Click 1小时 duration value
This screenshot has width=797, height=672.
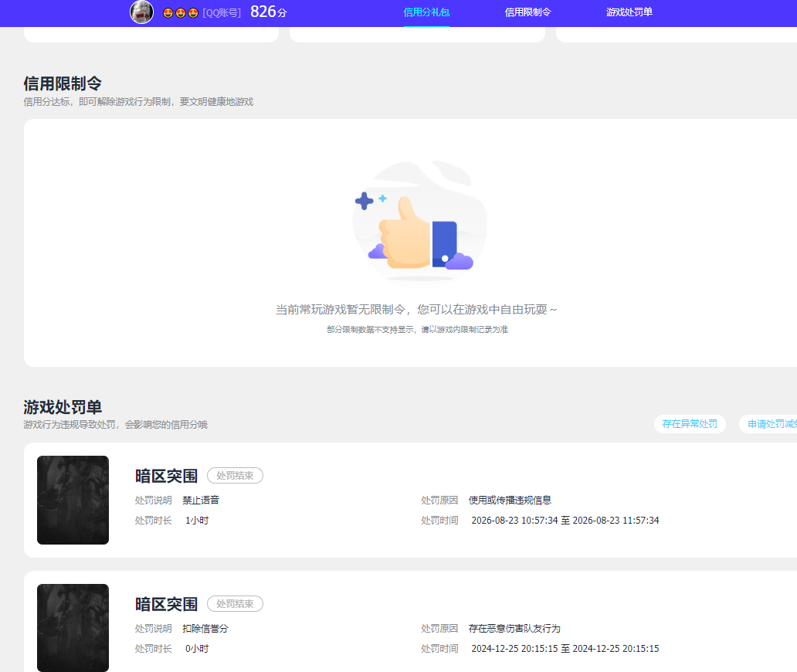point(197,521)
